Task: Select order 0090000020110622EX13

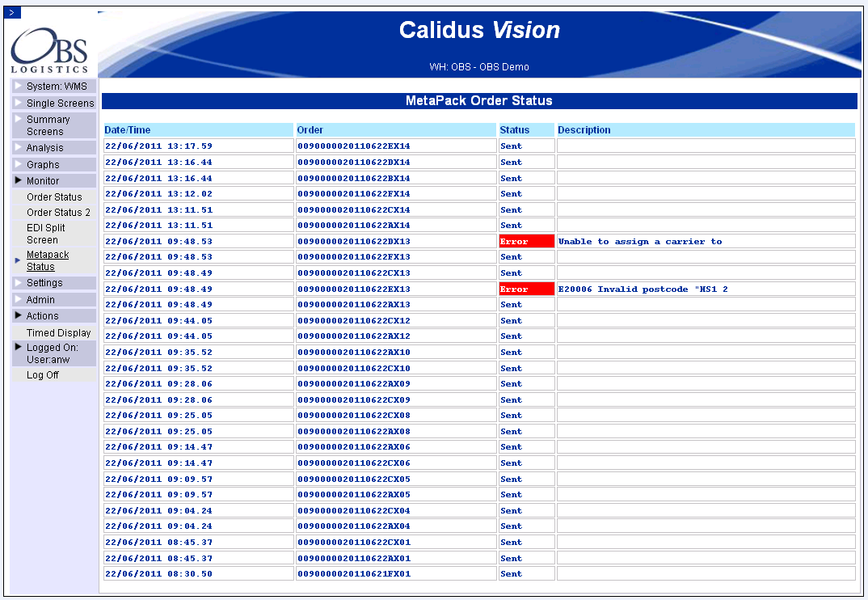Action: pyautogui.click(x=354, y=289)
